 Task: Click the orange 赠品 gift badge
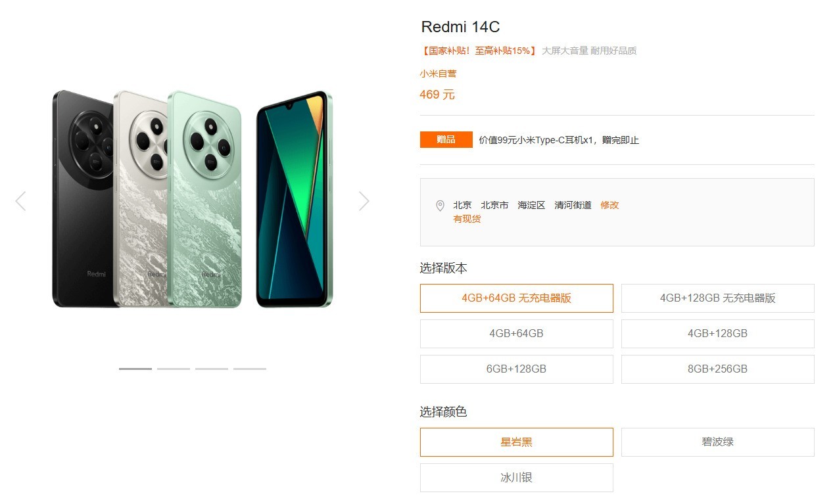446,140
